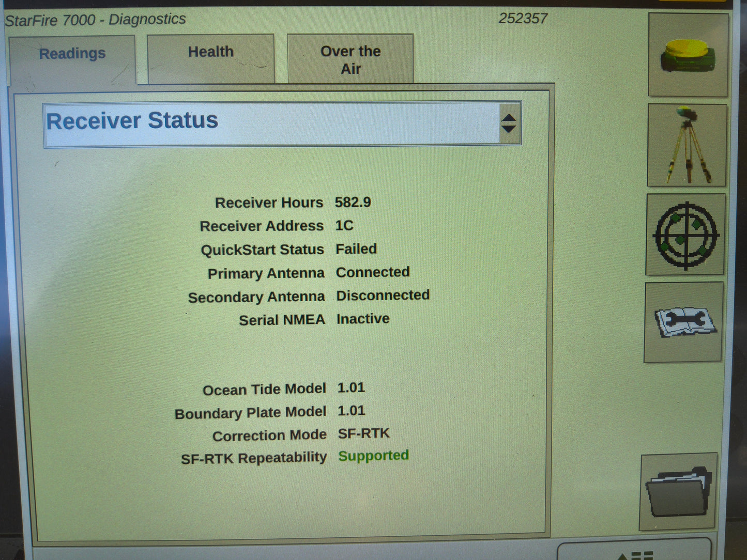Click the Serial NMEA label

pos(282,320)
